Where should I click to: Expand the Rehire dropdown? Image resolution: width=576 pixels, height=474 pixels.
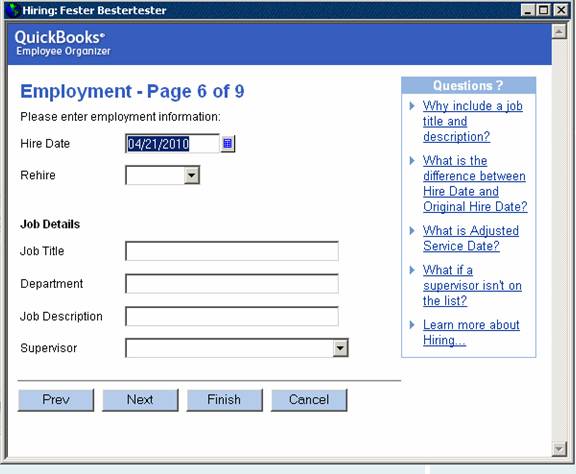pyautogui.click(x=192, y=175)
